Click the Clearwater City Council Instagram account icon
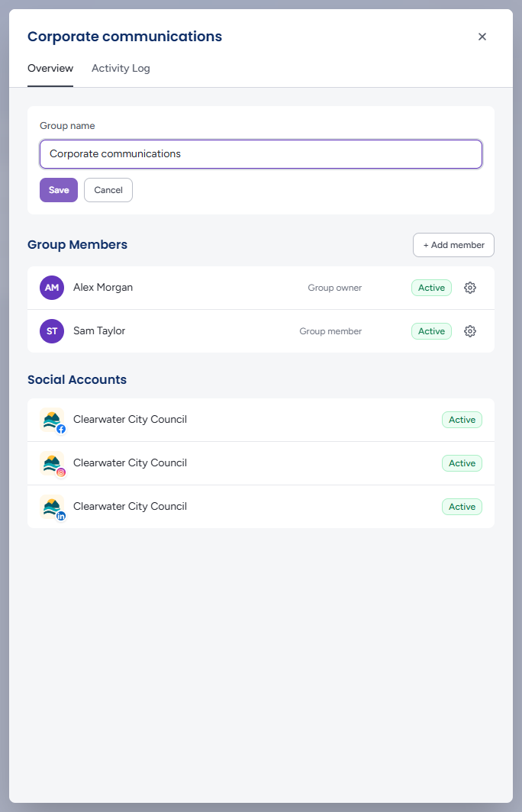 [x=53, y=463]
